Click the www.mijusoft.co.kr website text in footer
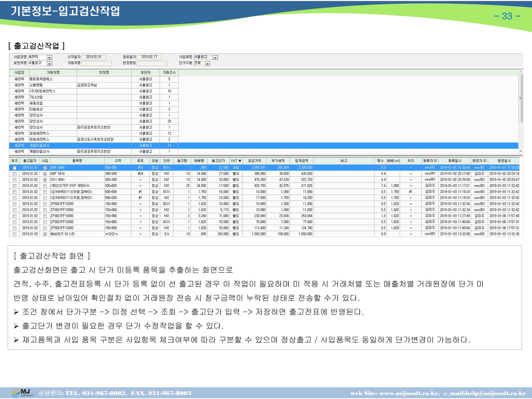The image size is (532, 399). coord(409,393)
